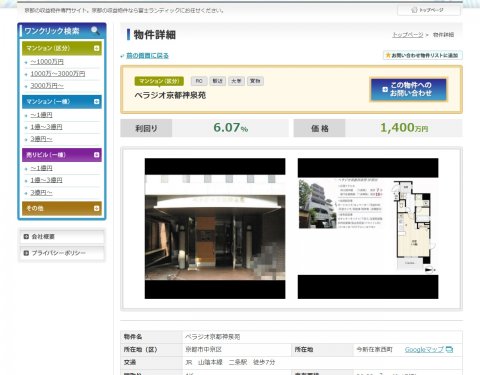
Task: Expand the 売りビル(一棟) plus icon
Action: [x=96, y=155]
